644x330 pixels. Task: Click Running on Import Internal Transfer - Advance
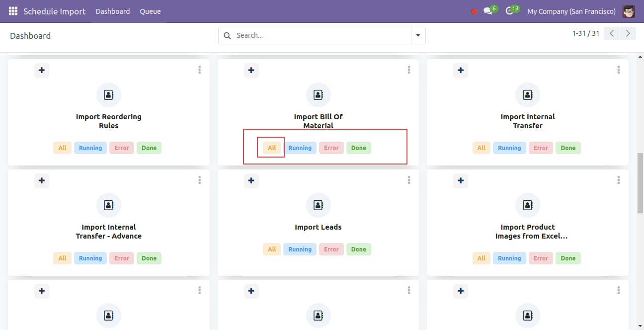pos(90,258)
